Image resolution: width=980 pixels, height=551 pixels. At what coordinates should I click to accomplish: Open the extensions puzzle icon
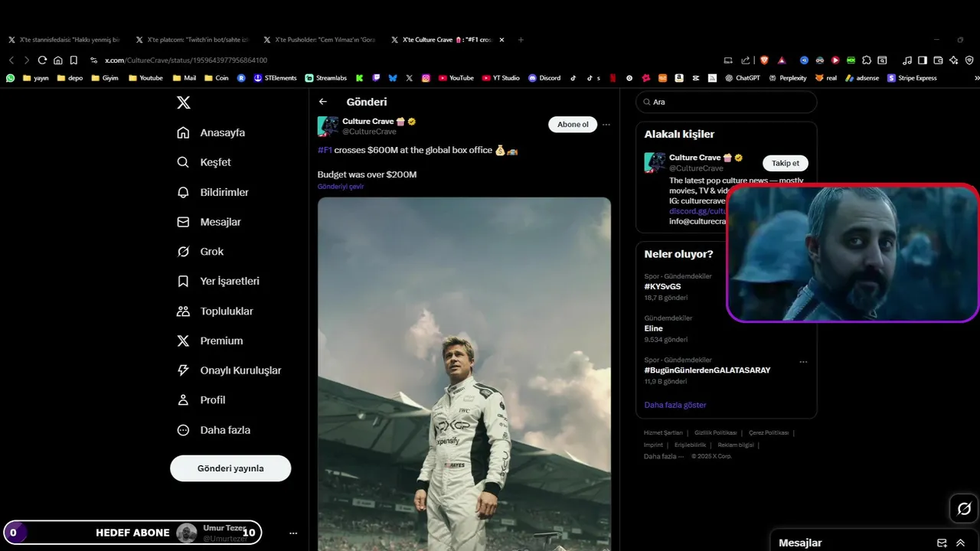coord(866,60)
